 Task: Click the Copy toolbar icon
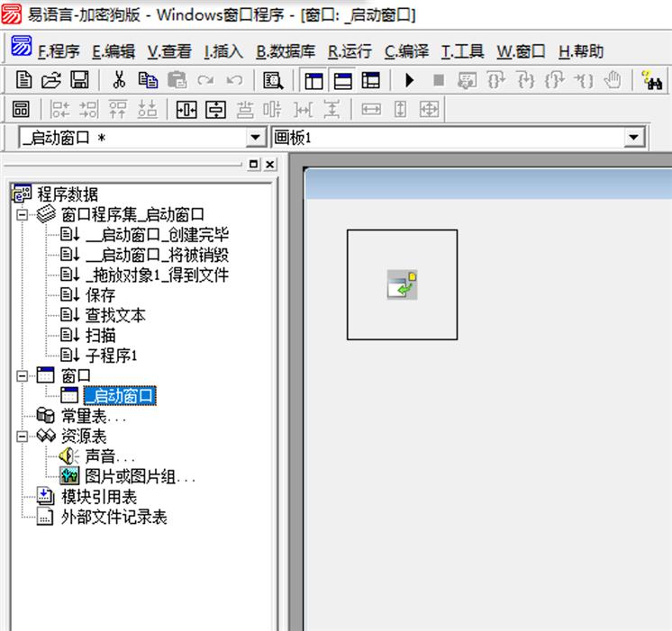[148, 80]
